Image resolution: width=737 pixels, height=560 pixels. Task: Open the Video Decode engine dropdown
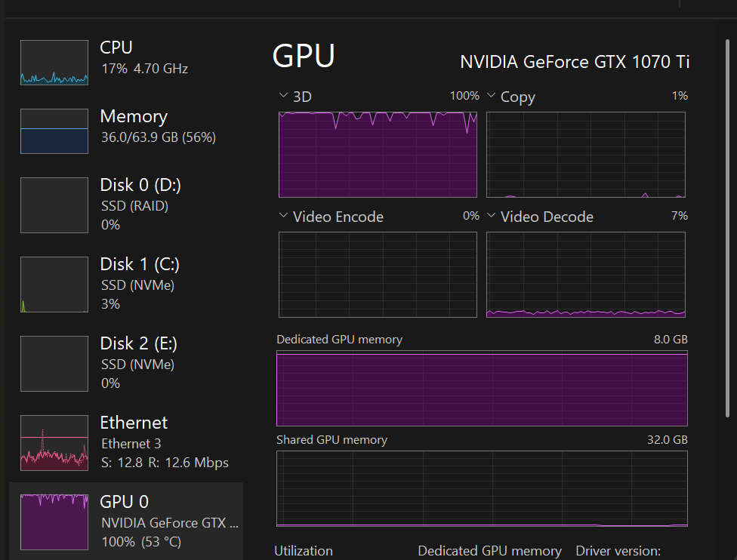pyautogui.click(x=492, y=217)
